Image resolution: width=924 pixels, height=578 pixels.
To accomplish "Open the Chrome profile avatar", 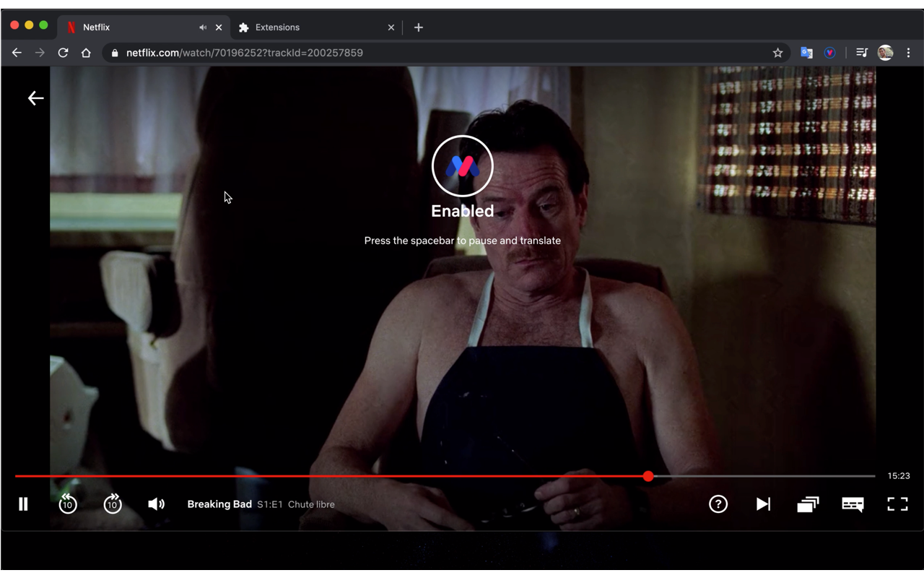I will point(885,53).
